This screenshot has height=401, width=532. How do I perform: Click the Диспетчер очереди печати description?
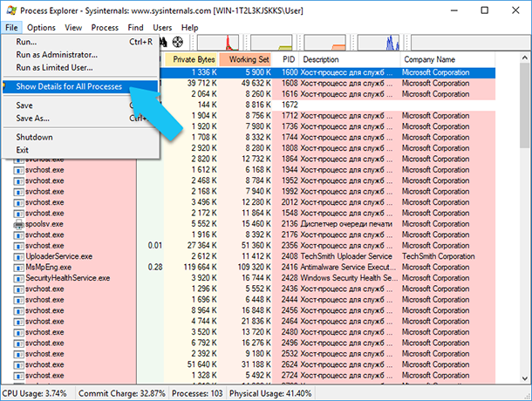click(x=346, y=224)
